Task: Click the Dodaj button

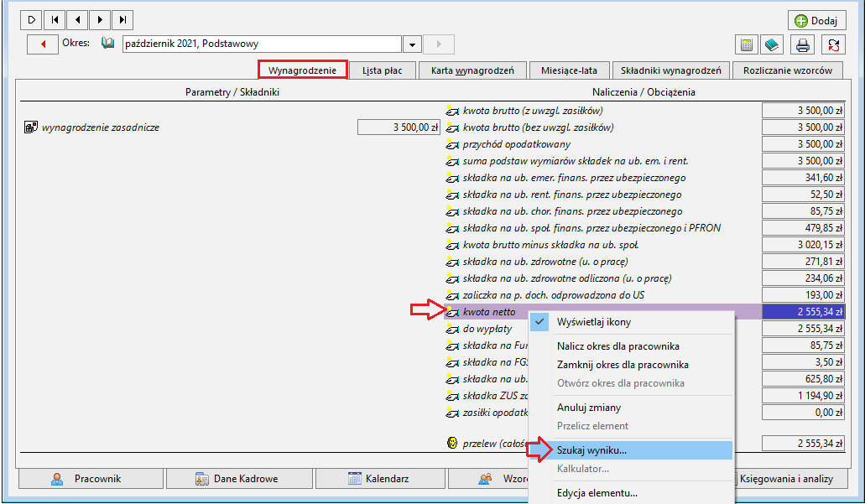Action: pyautogui.click(x=817, y=21)
